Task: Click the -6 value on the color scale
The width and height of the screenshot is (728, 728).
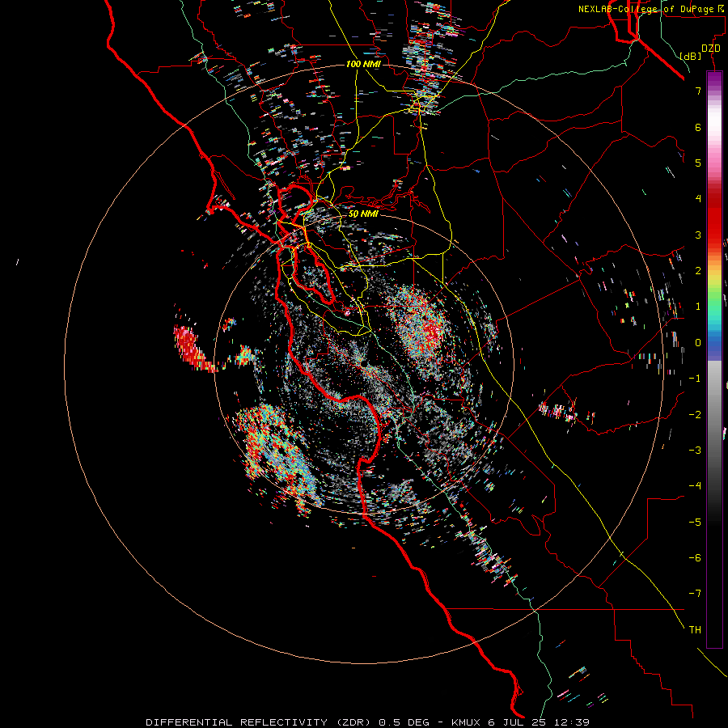Action: tap(695, 557)
